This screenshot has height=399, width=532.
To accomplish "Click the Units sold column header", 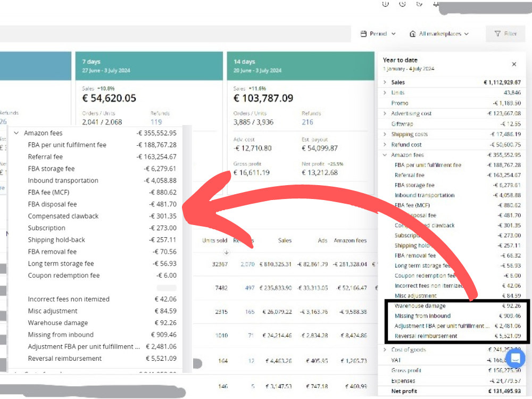I will pos(214,240).
